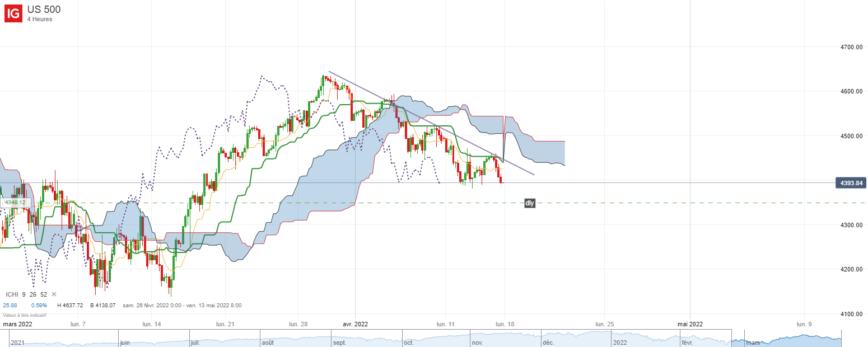Click the '4 Heures' timeframe label
Viewport: 868px width, 347px height.
click(40, 20)
